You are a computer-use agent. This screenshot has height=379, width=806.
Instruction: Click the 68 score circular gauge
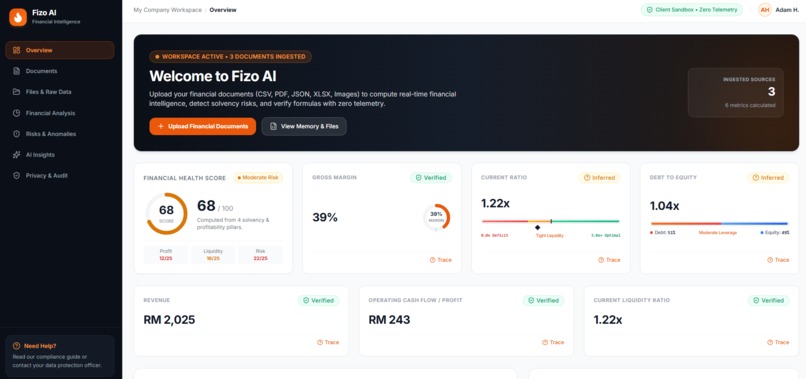[x=167, y=213]
